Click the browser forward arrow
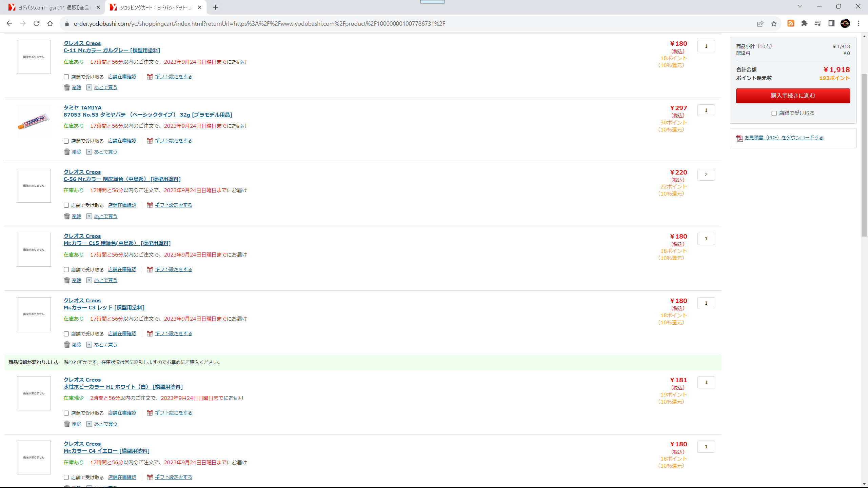The height and width of the screenshot is (488, 868). pyautogui.click(x=23, y=23)
